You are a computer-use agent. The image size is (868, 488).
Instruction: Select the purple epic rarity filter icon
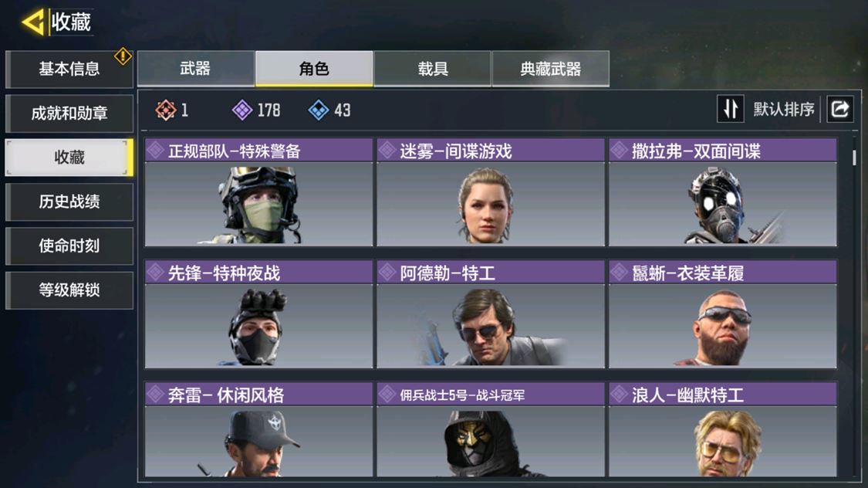tap(242, 110)
